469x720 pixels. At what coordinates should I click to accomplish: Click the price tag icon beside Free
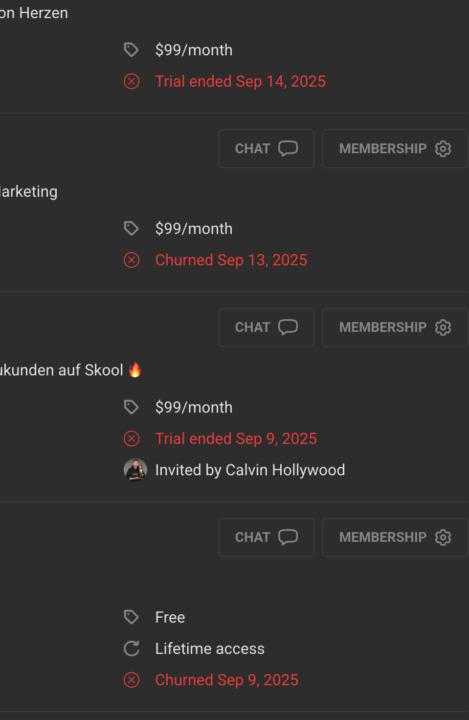[x=131, y=617]
